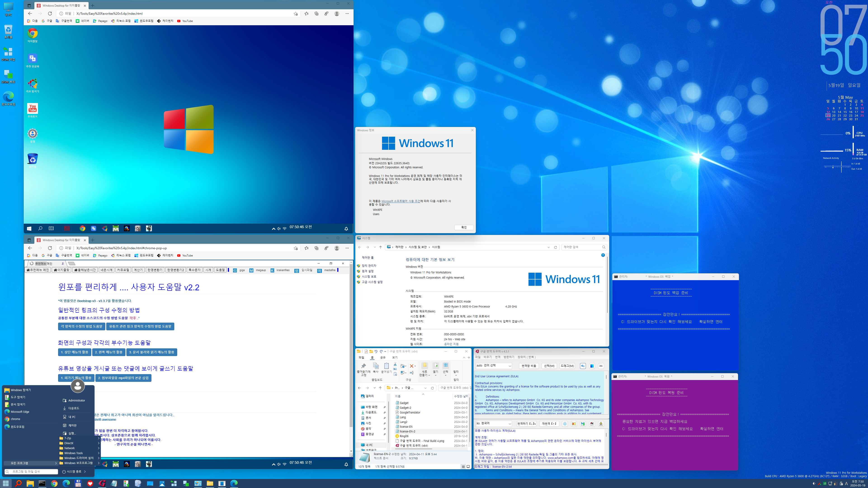Switch Explorer to the large icons view toggle
This screenshot has height=488, width=868.
[x=468, y=467]
